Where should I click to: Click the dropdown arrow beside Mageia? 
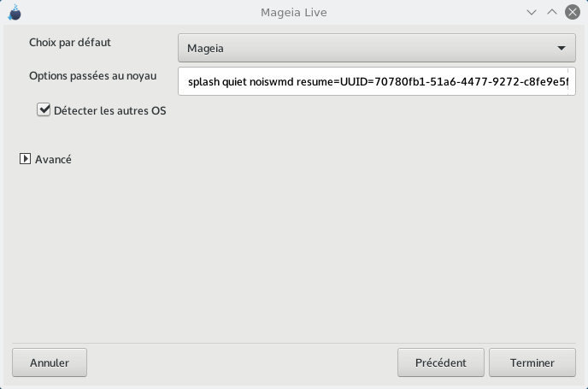click(561, 48)
